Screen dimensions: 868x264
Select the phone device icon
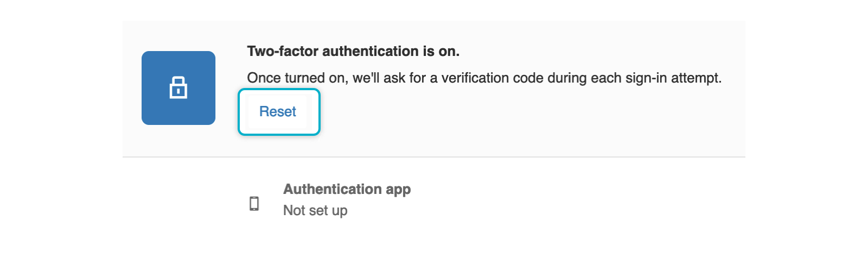(254, 204)
